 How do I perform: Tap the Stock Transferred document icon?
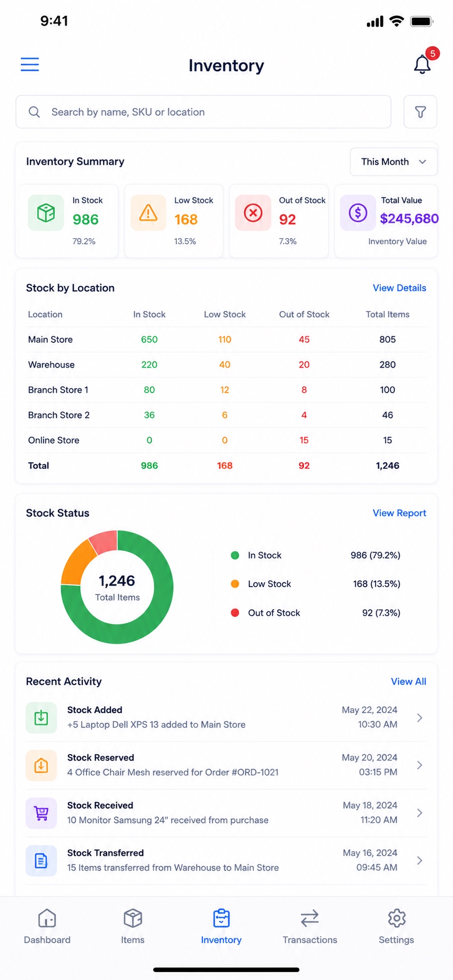point(41,860)
